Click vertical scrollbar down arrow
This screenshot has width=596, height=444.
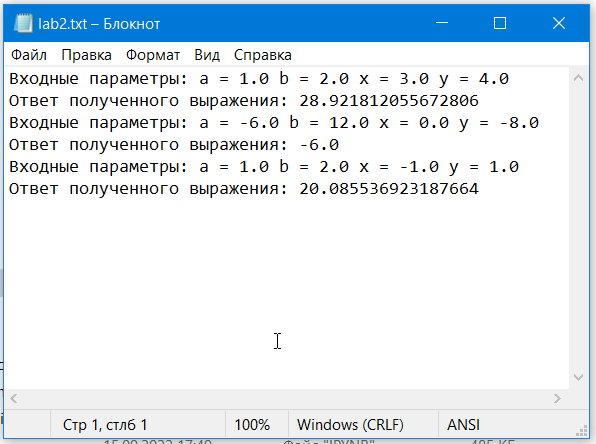click(579, 377)
